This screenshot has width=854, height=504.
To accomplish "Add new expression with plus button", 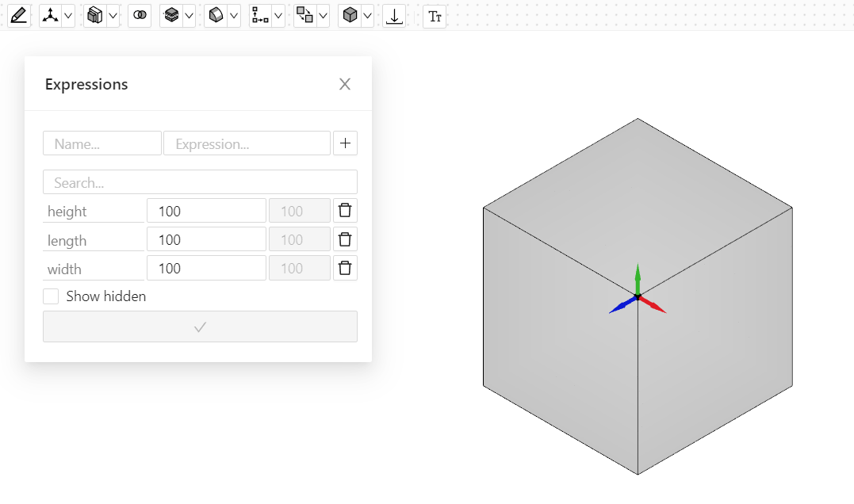I will coord(345,143).
